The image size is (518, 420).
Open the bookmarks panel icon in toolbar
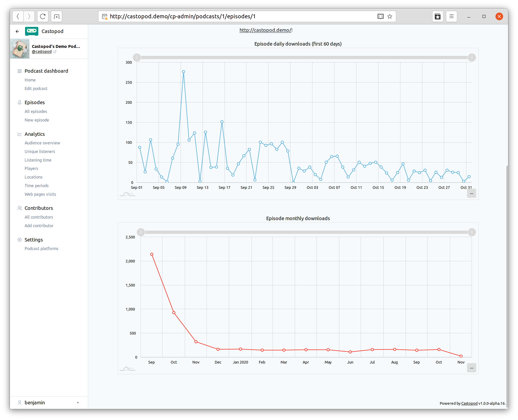[438, 16]
